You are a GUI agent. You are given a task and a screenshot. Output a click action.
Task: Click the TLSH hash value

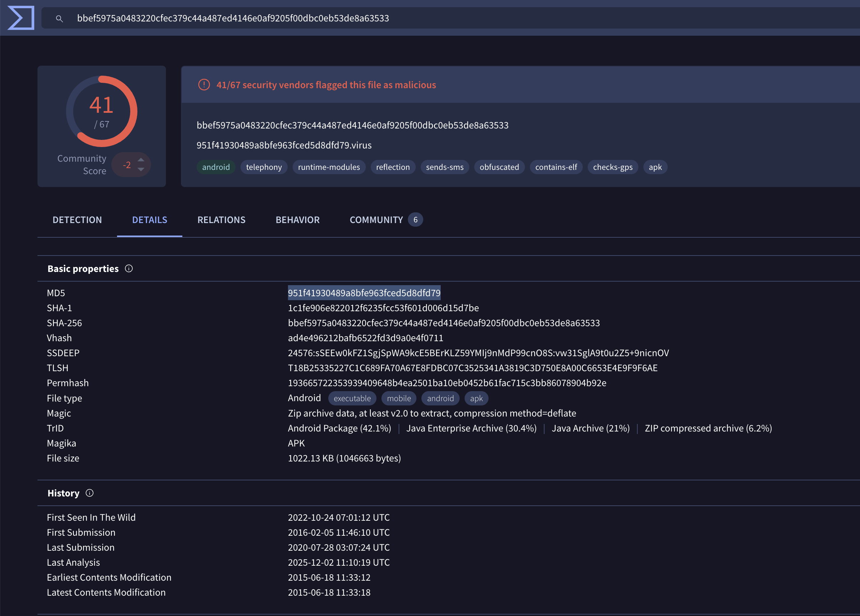[x=472, y=368]
